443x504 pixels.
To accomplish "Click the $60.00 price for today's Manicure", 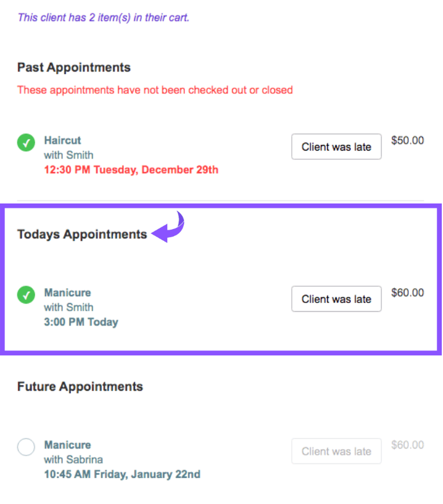I will pos(408,292).
